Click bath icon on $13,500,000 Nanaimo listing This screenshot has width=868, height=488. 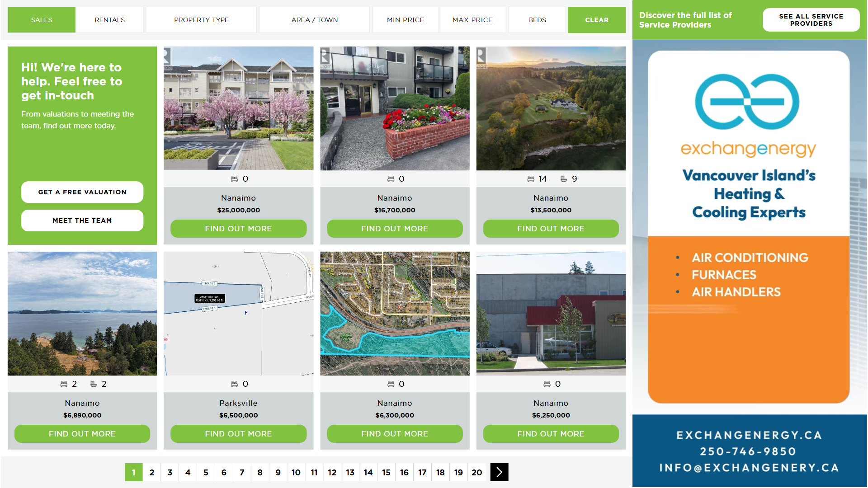coord(563,179)
